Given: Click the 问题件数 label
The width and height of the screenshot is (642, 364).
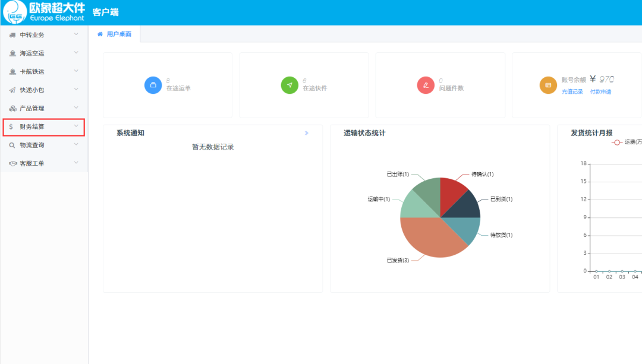Looking at the screenshot, I should click(451, 88).
